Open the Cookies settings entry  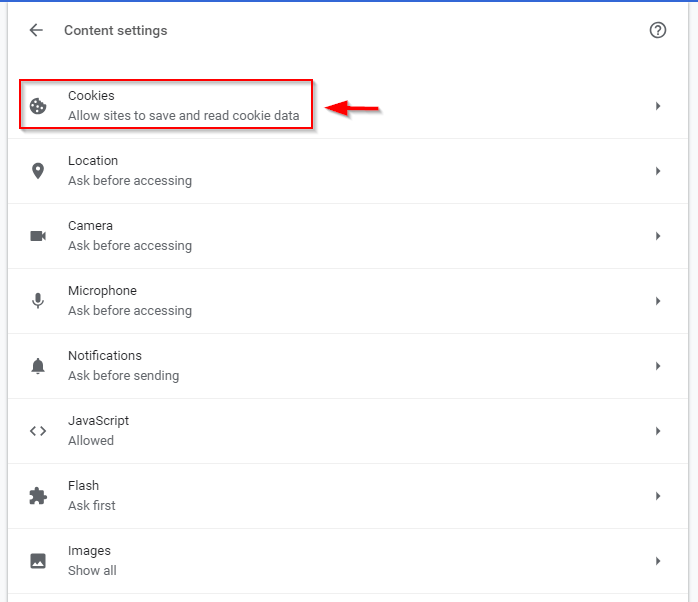point(183,106)
